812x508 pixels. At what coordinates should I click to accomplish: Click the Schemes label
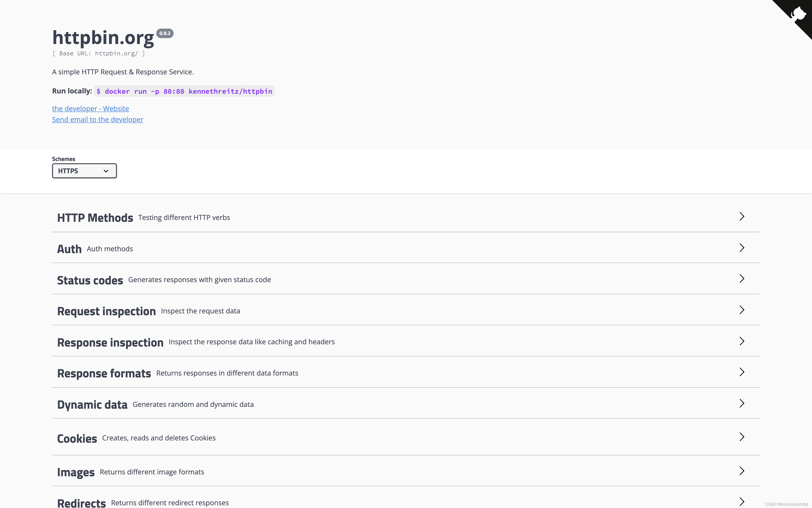[x=63, y=159]
